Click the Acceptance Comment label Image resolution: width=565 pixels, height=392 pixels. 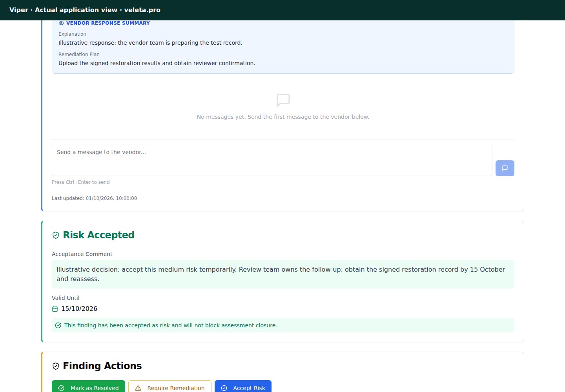[x=82, y=254]
